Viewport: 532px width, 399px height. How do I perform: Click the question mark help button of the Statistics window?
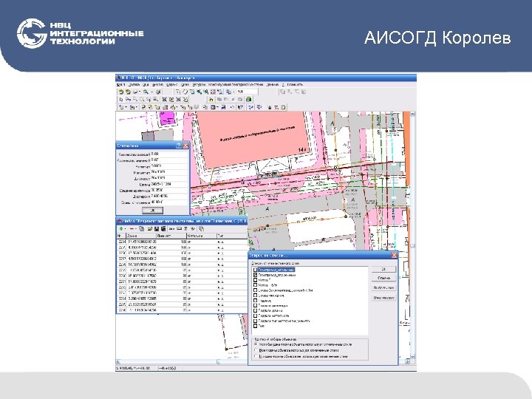[x=179, y=146]
